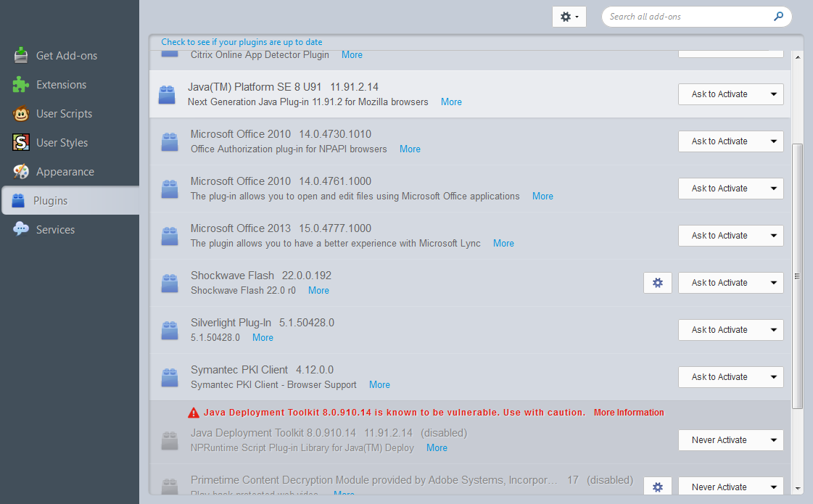The width and height of the screenshot is (813, 504).
Task: Click the Silverlight Plug-In brick icon
Action: [170, 331]
